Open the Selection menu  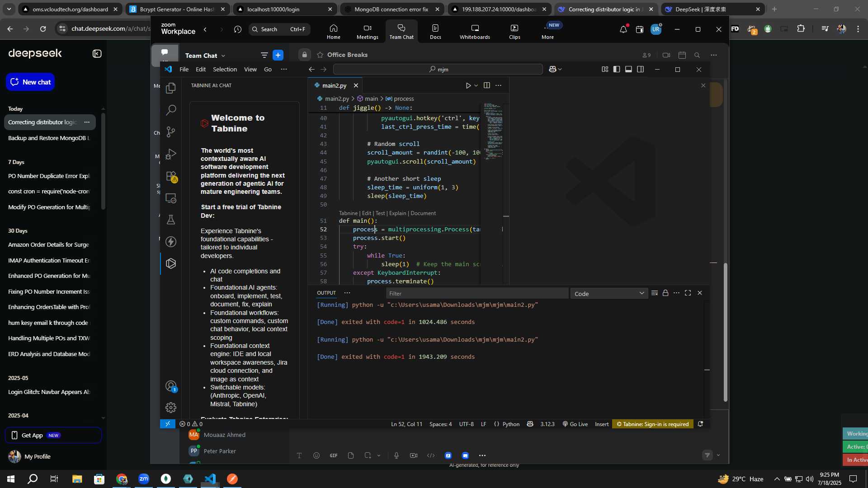(x=225, y=69)
